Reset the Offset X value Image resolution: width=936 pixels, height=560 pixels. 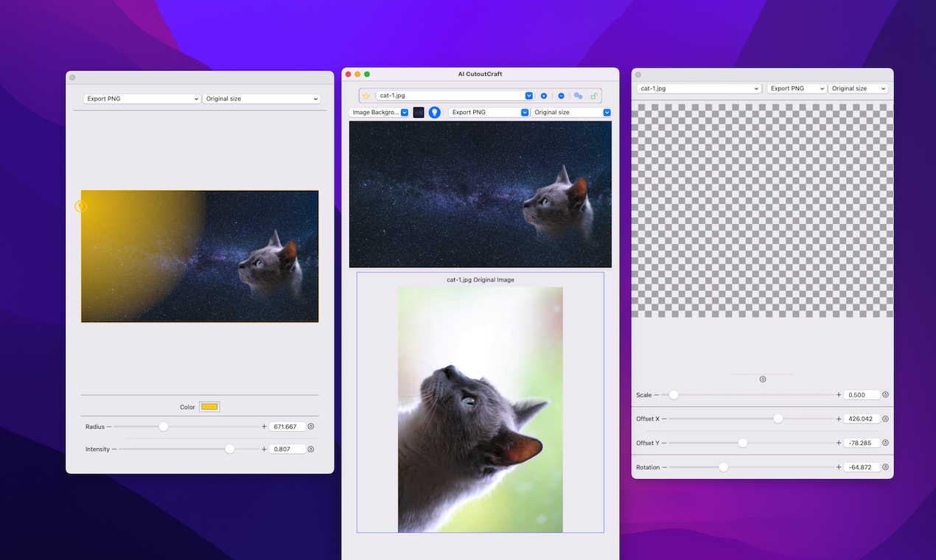pyautogui.click(x=885, y=419)
